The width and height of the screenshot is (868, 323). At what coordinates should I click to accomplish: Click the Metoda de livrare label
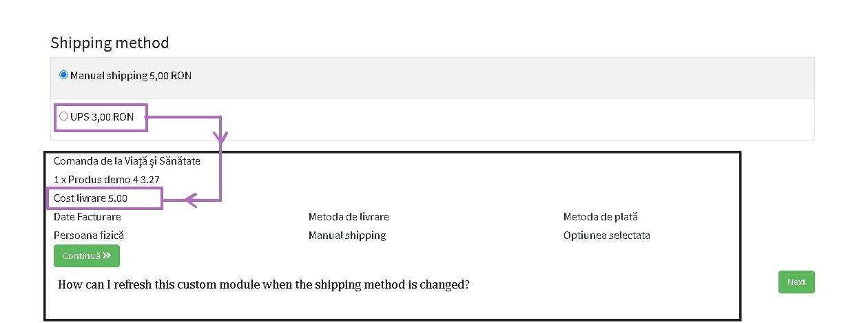pyautogui.click(x=349, y=217)
